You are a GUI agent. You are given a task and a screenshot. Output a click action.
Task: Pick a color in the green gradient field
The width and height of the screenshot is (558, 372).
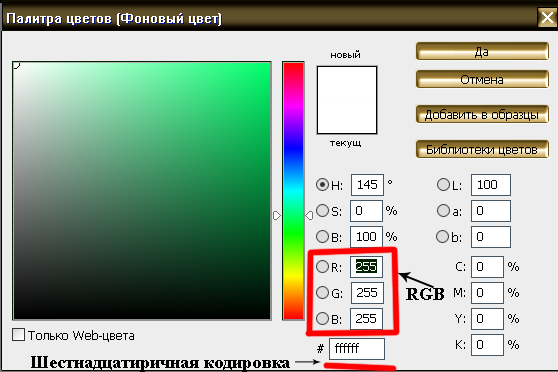click(x=142, y=191)
